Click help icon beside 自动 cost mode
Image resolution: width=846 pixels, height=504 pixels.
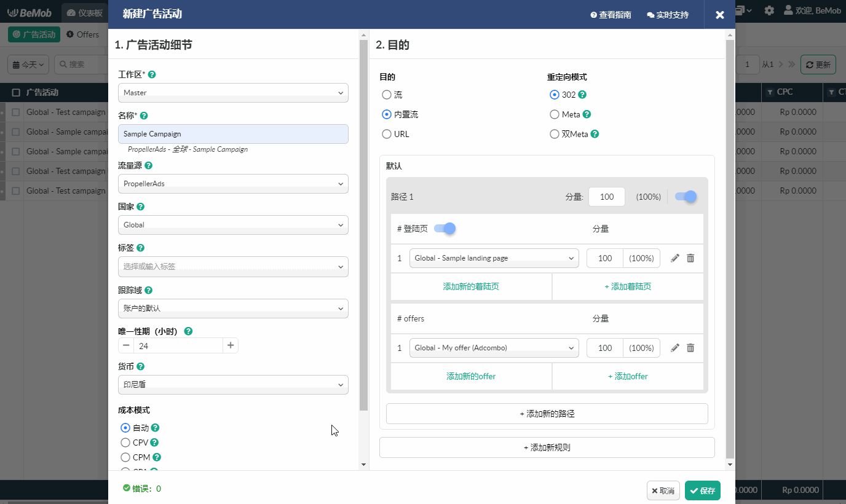click(155, 428)
